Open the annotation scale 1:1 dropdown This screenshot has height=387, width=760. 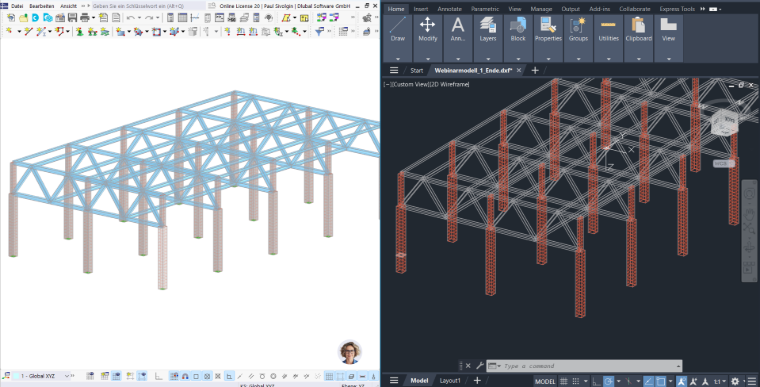point(719,381)
